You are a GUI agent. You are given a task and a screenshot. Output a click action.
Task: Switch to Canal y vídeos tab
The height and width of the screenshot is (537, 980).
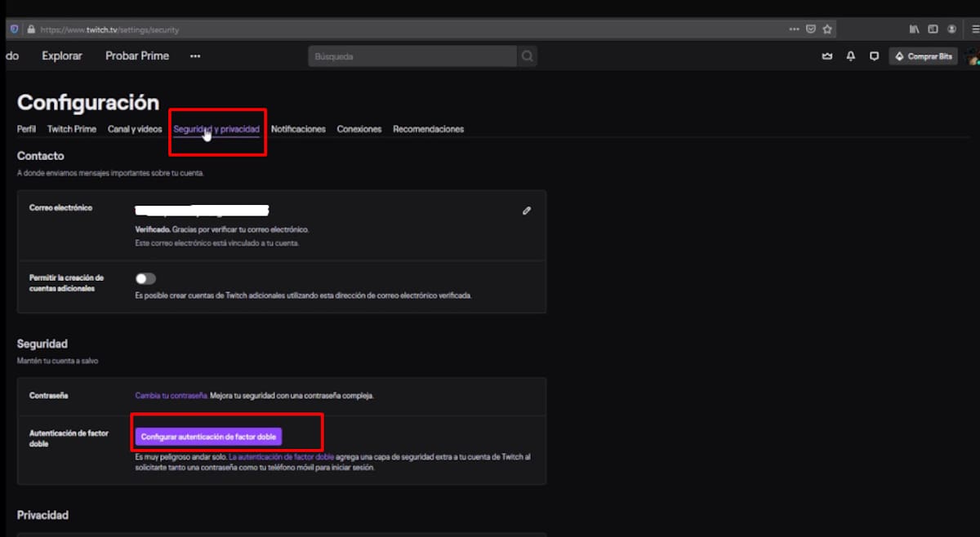[x=135, y=129]
